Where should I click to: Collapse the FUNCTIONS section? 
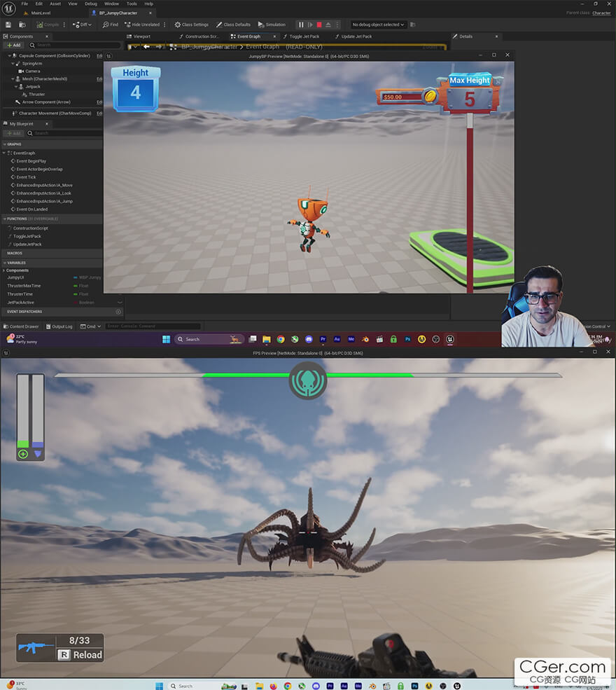point(5,219)
